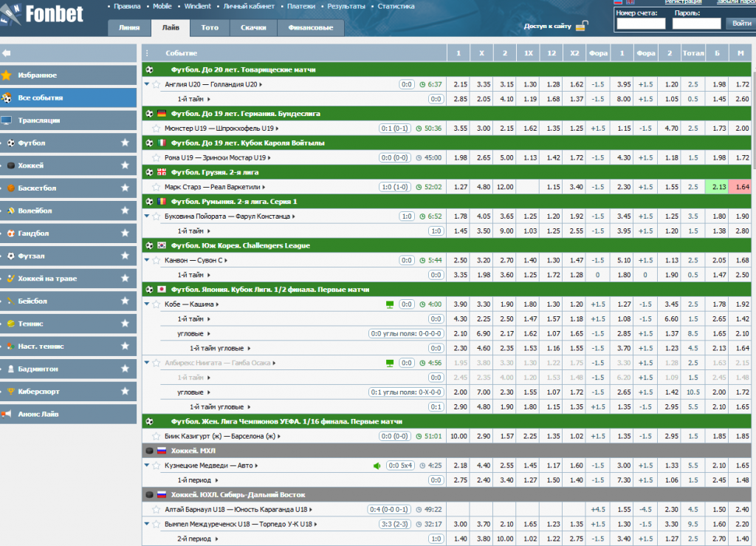The width and height of the screenshot is (756, 546).
Task: Open the table options dots icon beside Событие
Action: click(x=148, y=53)
